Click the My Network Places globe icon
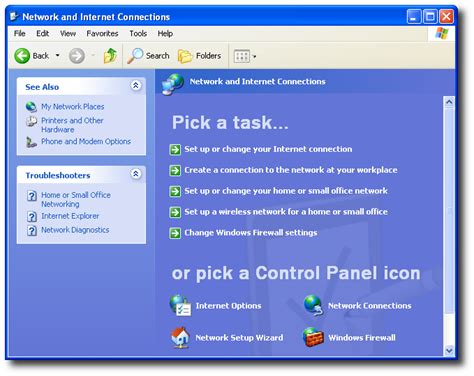 (31, 107)
